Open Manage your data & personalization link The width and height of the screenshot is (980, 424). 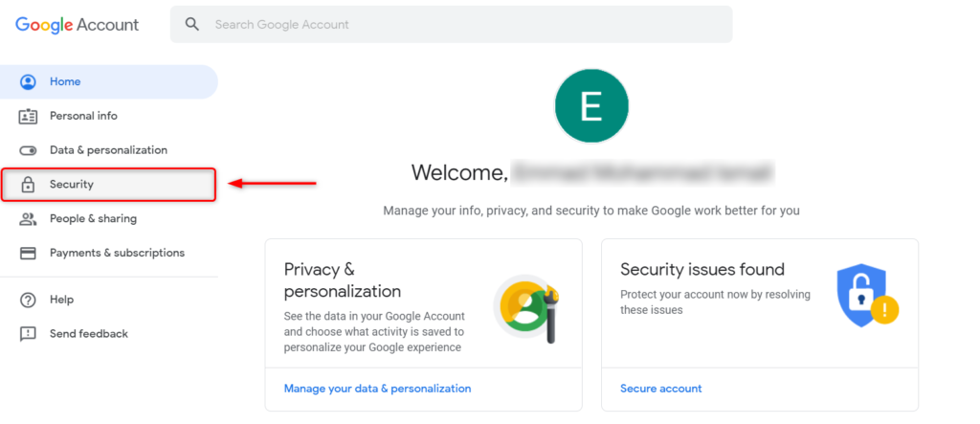pyautogui.click(x=377, y=389)
